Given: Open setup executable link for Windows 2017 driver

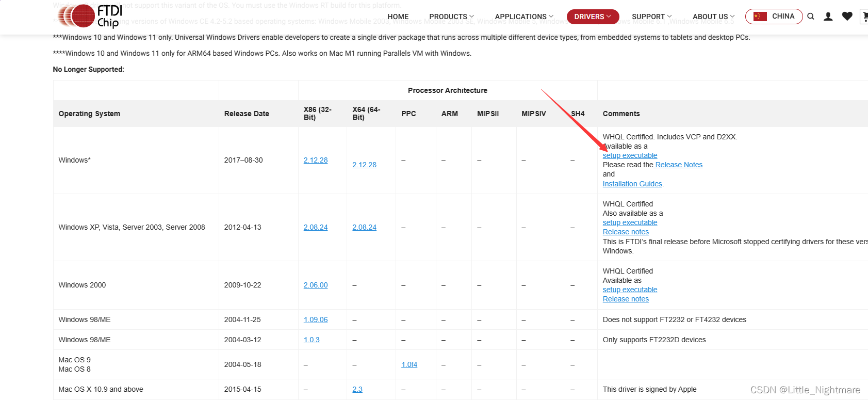Looking at the screenshot, I should pyautogui.click(x=630, y=155).
